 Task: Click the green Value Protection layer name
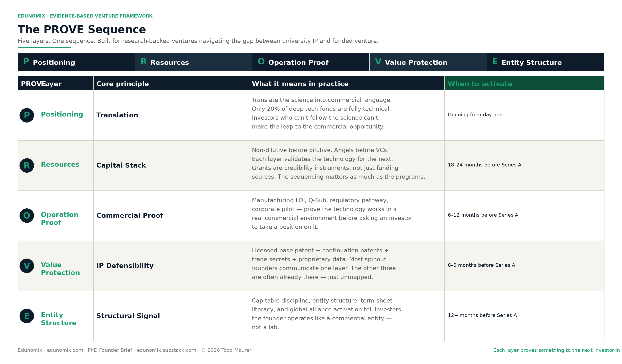tap(60, 269)
